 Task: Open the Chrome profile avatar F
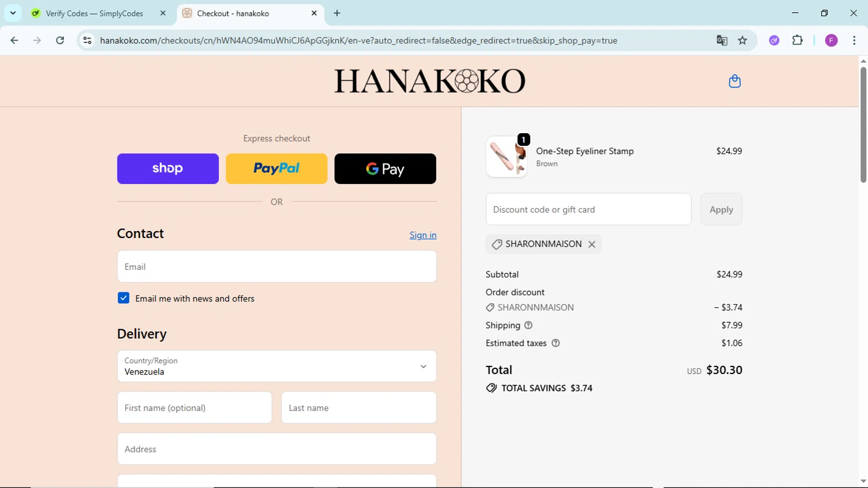[831, 41]
